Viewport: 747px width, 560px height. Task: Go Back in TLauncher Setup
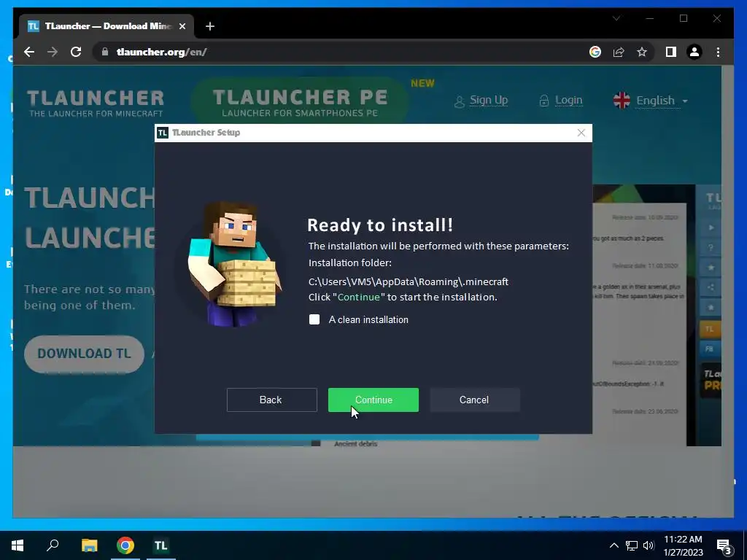pos(271,400)
